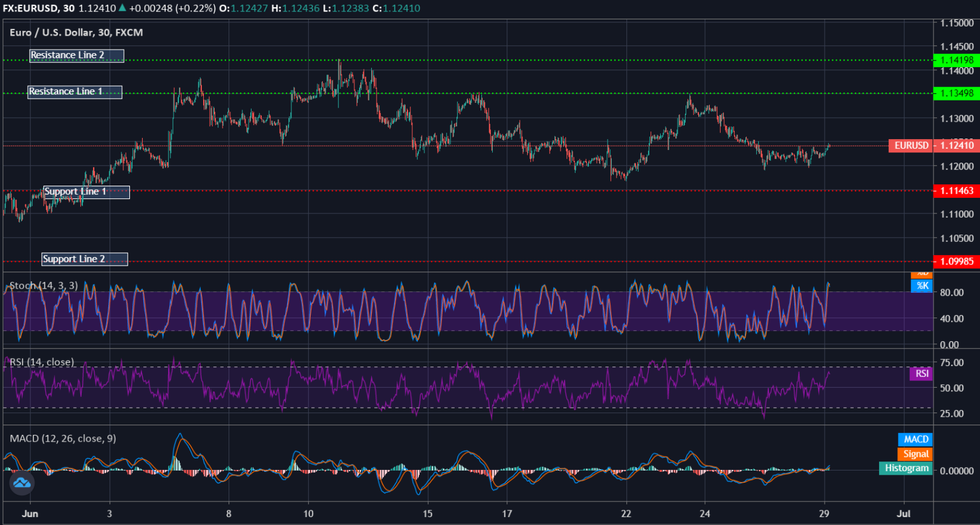Screen dimensions: 980x525
Task: Click date 10 on time axis
Action: [x=308, y=514]
